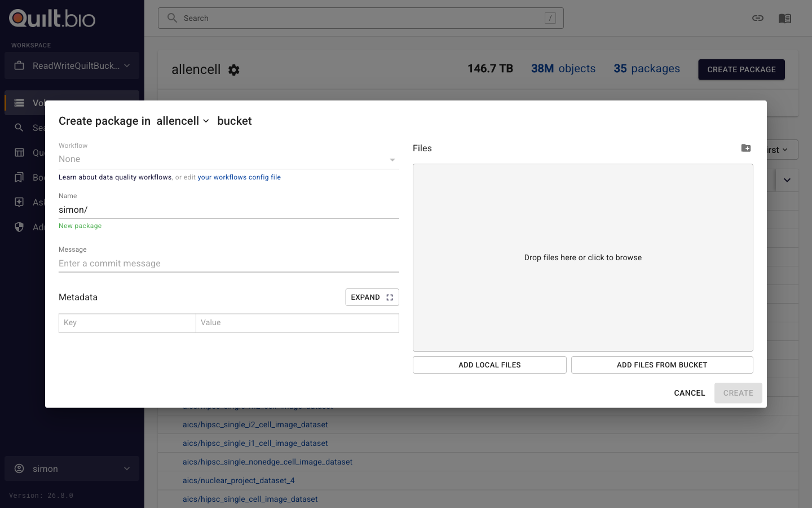Click the Version: 26.8.0 text
The height and width of the screenshot is (508, 812).
click(41, 496)
